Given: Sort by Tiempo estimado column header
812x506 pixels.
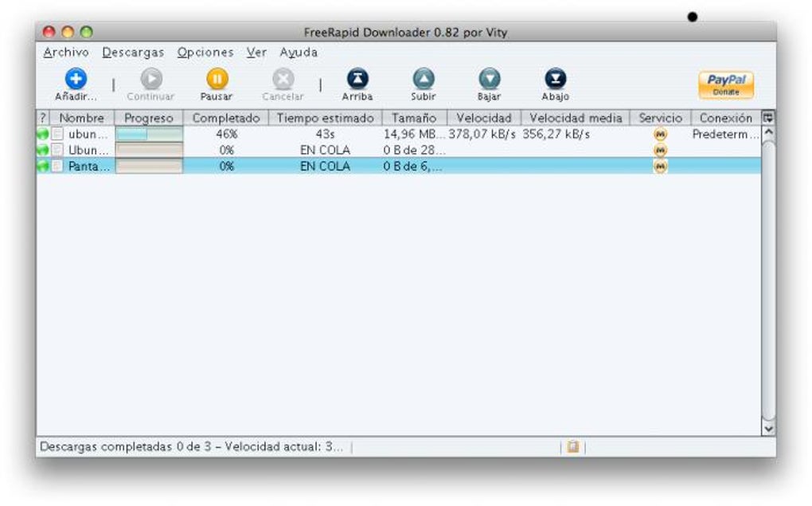Looking at the screenshot, I should pyautogui.click(x=326, y=118).
